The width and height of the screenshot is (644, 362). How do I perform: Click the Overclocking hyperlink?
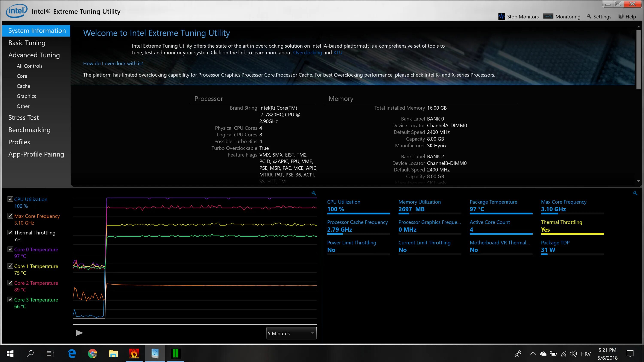coord(307,53)
